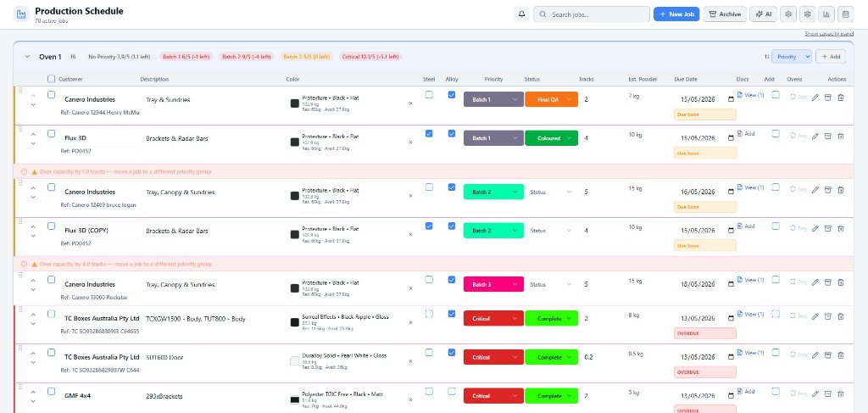Select the Canero 12944 row checkbox
This screenshot has width=868, height=413.
[x=52, y=95]
